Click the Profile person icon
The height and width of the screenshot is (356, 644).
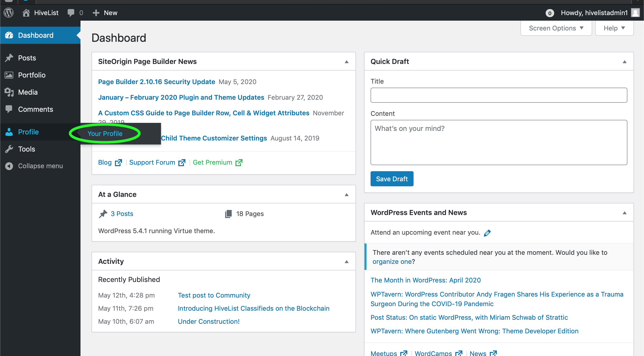[9, 132]
